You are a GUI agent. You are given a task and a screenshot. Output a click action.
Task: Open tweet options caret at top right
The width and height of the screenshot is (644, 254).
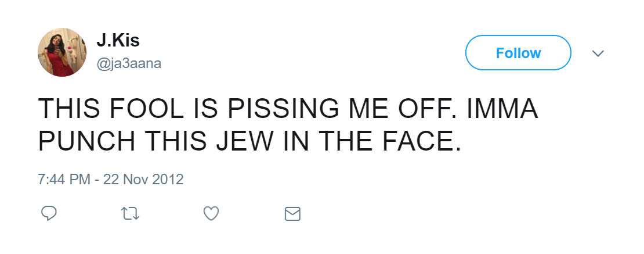point(598,53)
